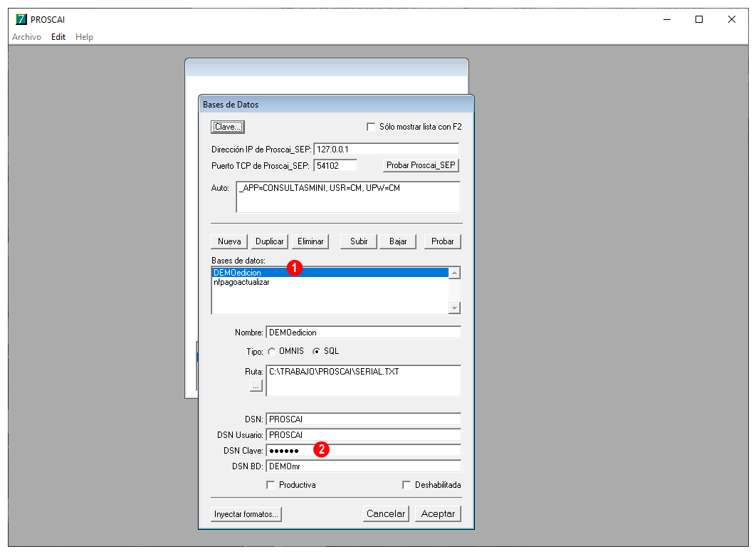Click the database list scroll up arrow
This screenshot has width=756, height=554.
tap(454, 273)
